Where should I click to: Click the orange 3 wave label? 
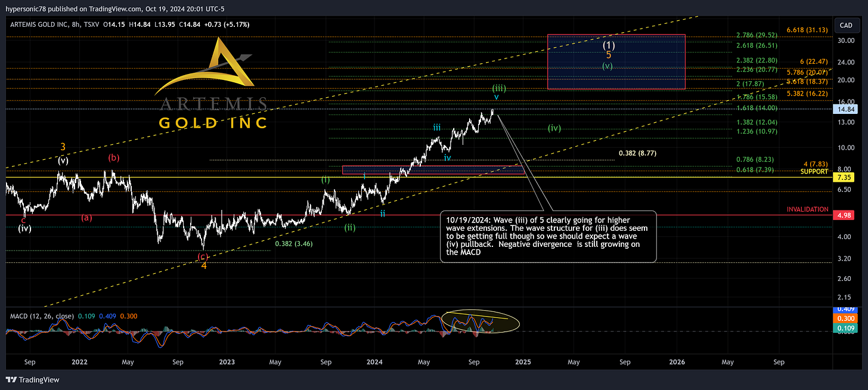coord(63,147)
